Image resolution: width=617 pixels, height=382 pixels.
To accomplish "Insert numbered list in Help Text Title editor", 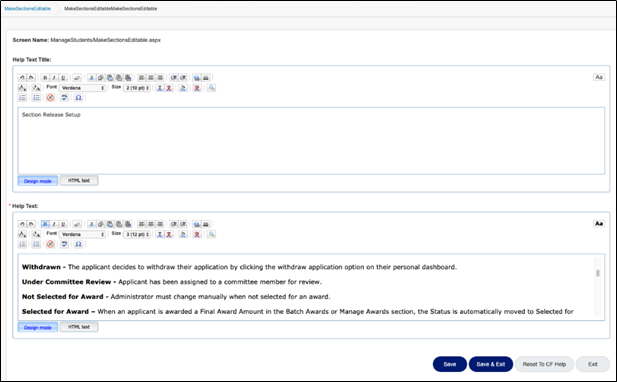I will (22, 98).
